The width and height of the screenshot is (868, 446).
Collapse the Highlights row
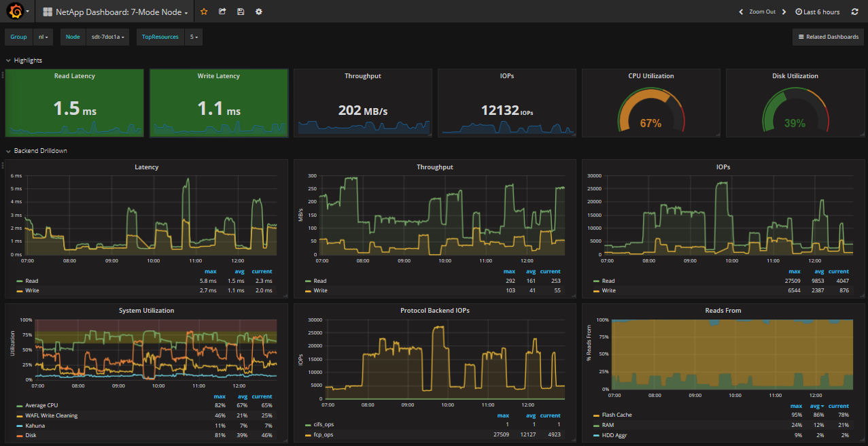[24, 60]
